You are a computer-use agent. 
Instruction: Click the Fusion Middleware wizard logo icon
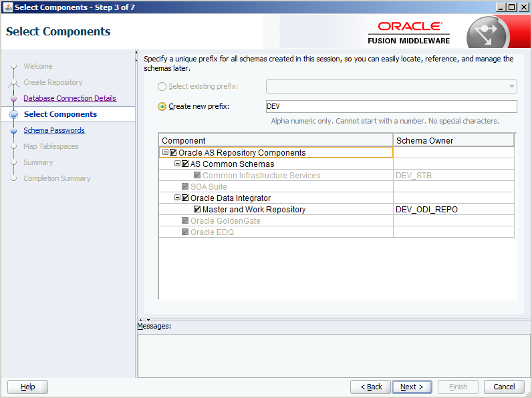[489, 31]
